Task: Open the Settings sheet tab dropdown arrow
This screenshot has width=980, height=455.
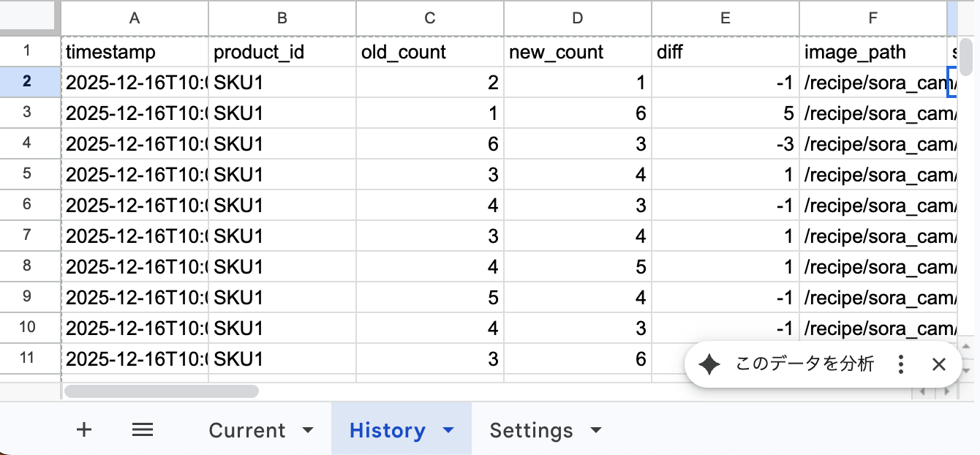Action: tap(596, 430)
